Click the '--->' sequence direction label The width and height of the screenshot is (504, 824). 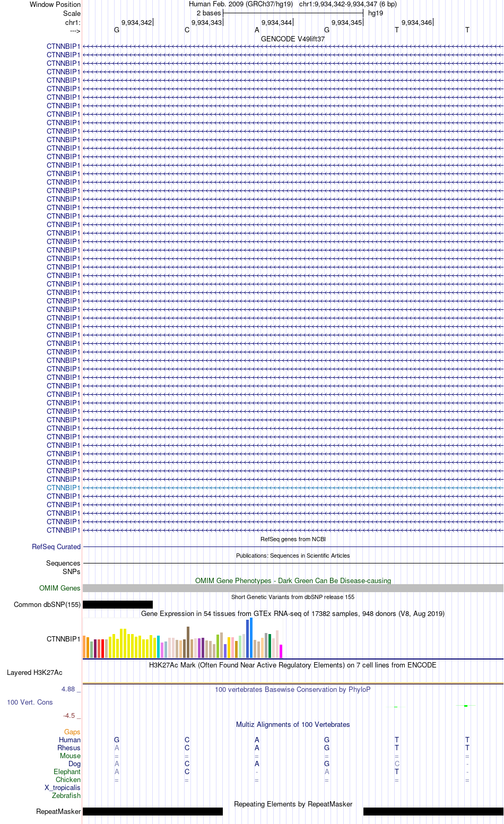pyautogui.click(x=75, y=31)
